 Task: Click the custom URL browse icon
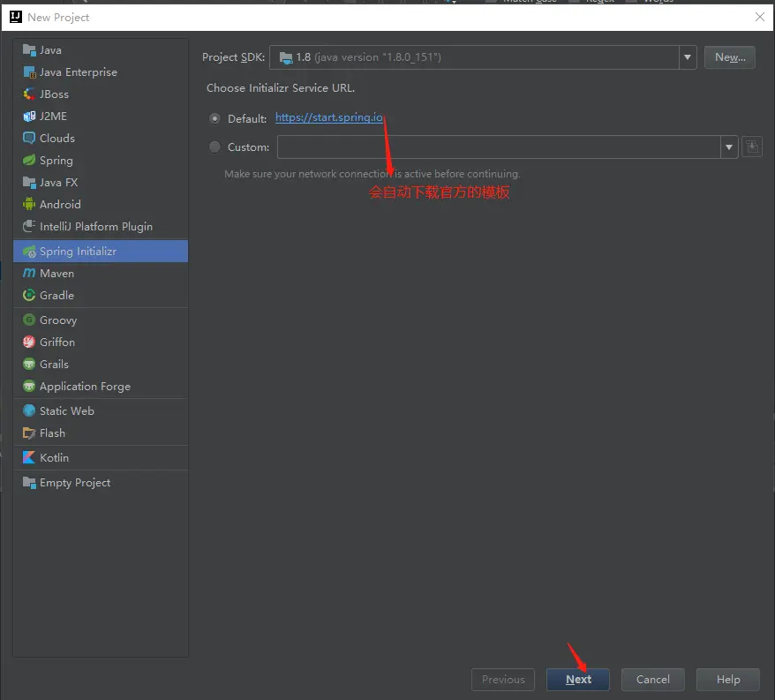(x=752, y=147)
